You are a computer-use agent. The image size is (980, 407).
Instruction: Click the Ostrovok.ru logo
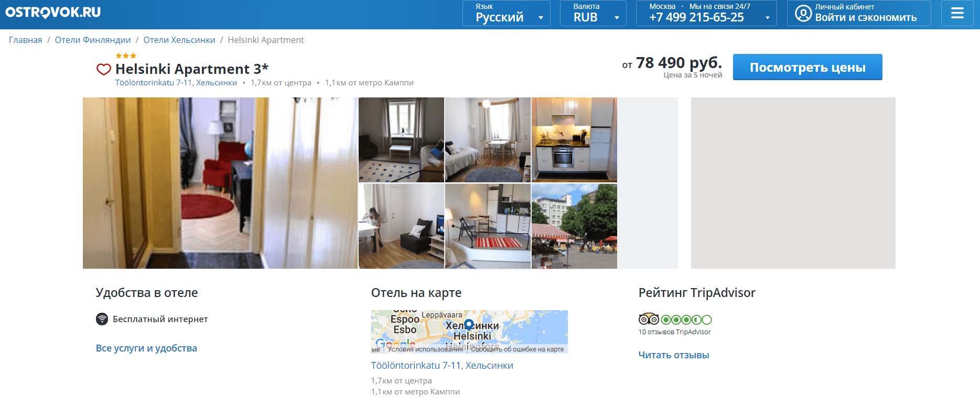point(53,13)
